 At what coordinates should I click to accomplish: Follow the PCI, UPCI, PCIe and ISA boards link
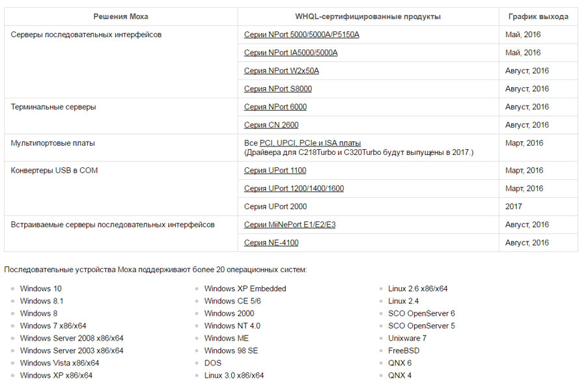(310, 143)
